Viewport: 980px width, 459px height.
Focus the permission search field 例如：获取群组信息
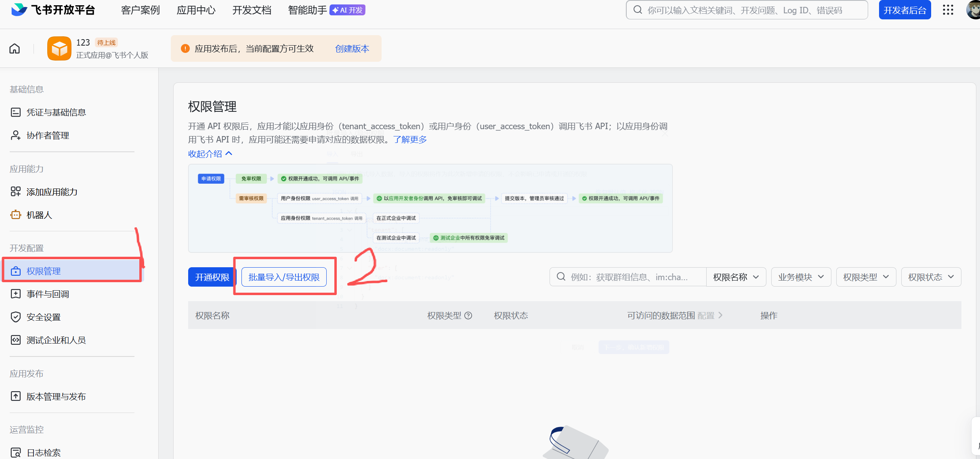(x=629, y=277)
